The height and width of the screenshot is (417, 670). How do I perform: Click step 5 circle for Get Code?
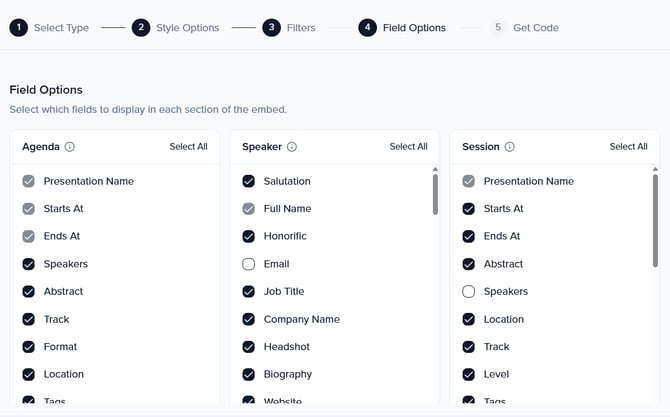[498, 28]
